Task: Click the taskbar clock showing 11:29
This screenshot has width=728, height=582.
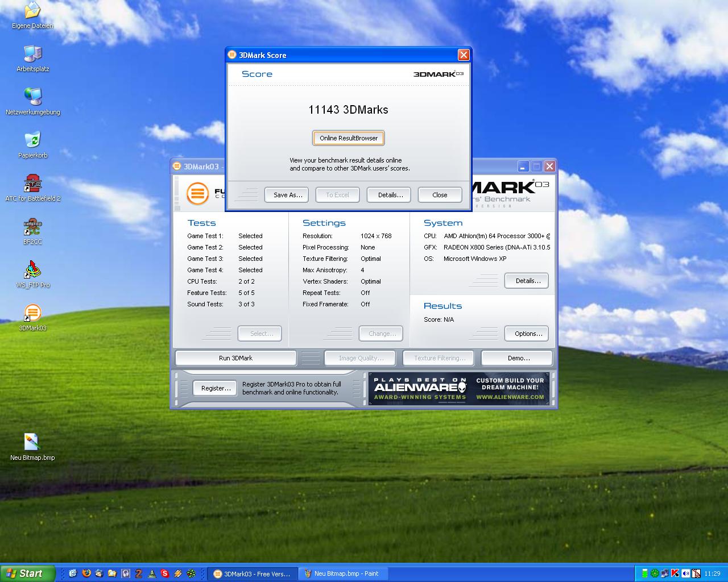Action: (712, 574)
